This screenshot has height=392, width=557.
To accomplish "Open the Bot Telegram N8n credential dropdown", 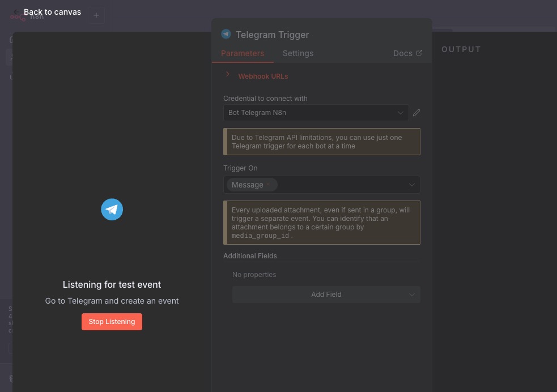I will pos(316,113).
